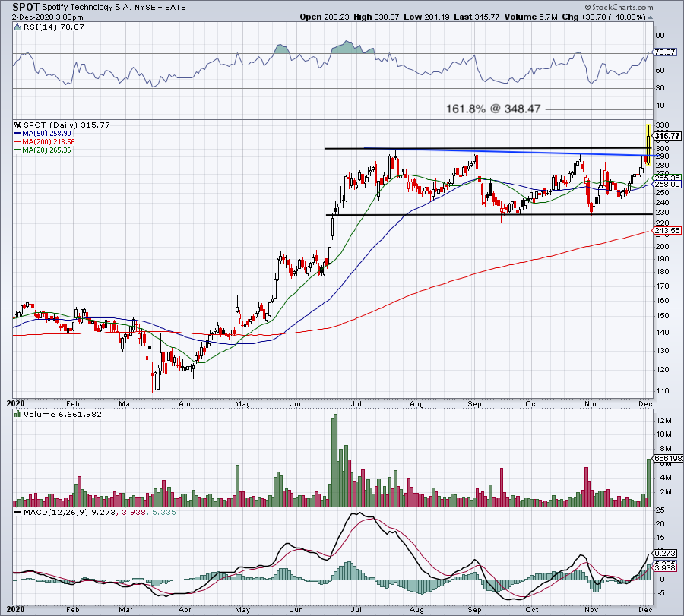
Task: Click the highlighted latest candle at 315.77
Action: [x=648, y=145]
